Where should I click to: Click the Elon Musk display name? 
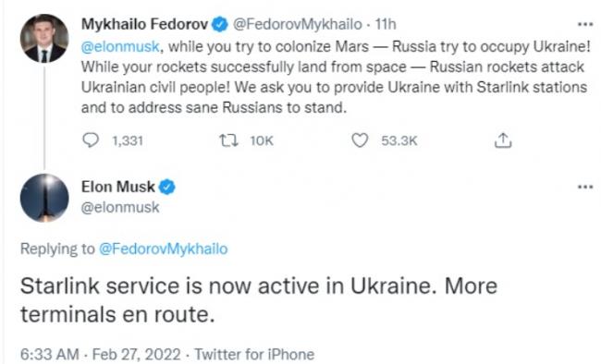tap(118, 187)
